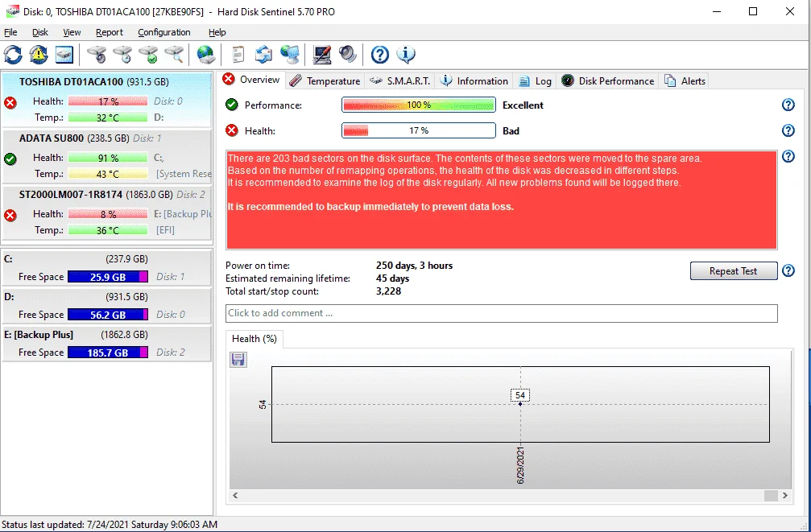Click the 17 % Health bar in Overview
Viewport: 811px width, 532px height.
tap(419, 131)
